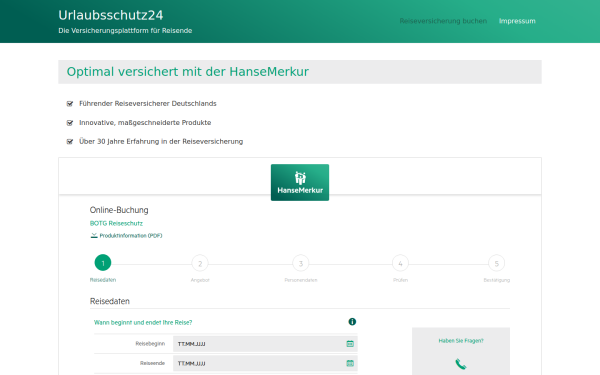Select step 1 Reisedaten circle
This screenshot has width=600, height=375.
[x=103, y=263]
